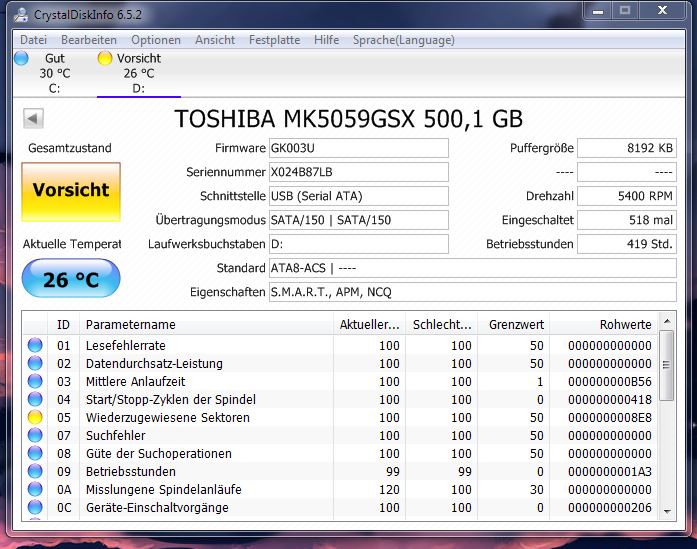Click the yellow Vorsicht status orb for D:
This screenshot has width=697, height=549.
click(x=105, y=58)
